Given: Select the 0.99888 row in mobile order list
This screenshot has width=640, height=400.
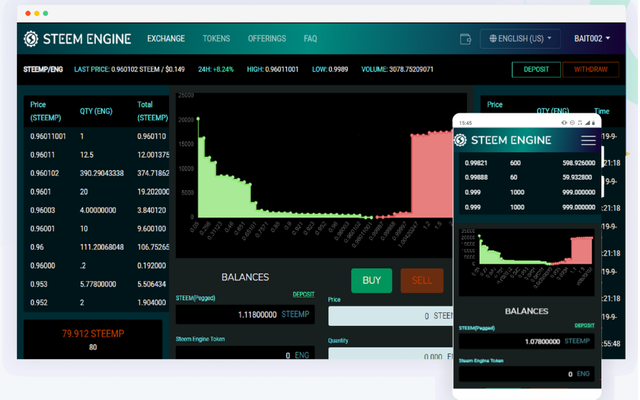Looking at the screenshot, I should [529, 178].
